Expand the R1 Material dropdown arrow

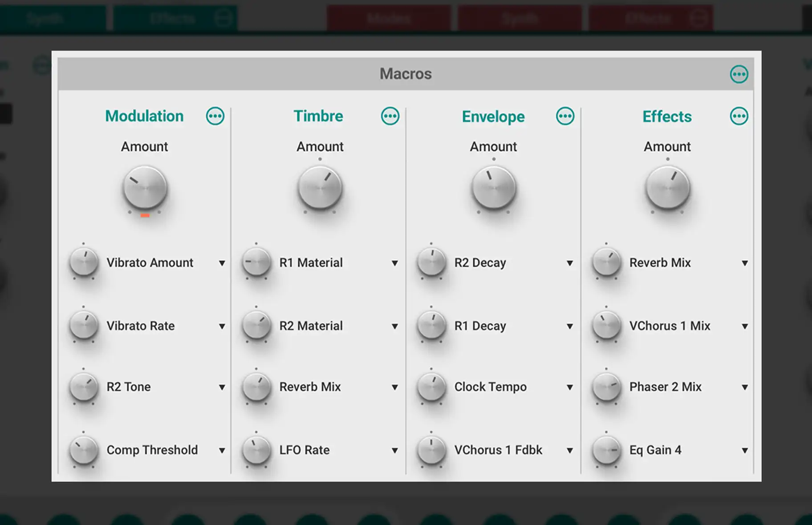394,263
